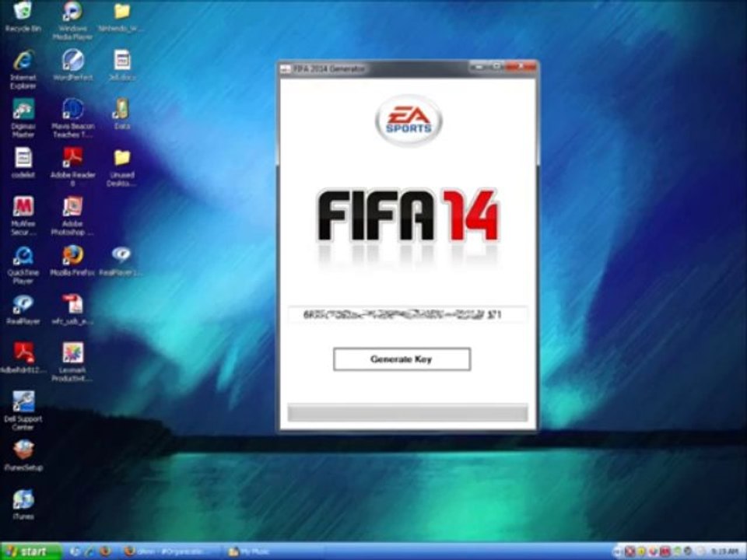Select the WordPerfect desktop icon

pyautogui.click(x=72, y=65)
